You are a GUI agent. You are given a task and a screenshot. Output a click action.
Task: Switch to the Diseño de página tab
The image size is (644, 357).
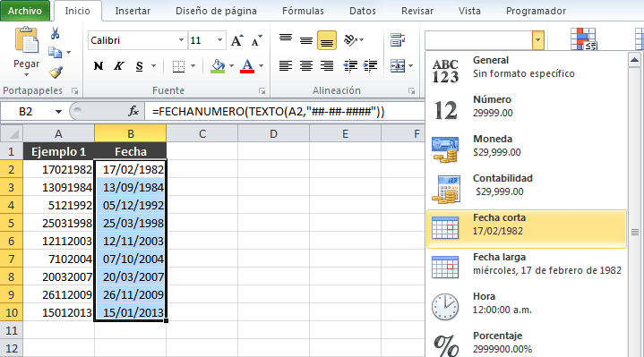(216, 11)
